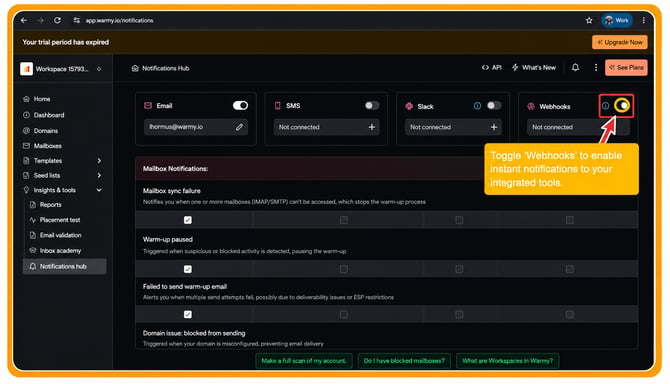
Task: Open Dashboard in the sidebar
Action: (49, 115)
